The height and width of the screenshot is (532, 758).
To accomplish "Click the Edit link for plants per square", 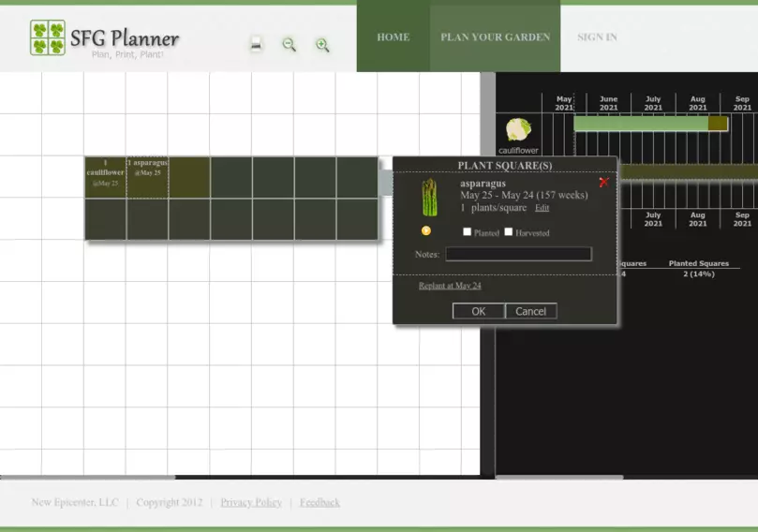I will tap(542, 208).
